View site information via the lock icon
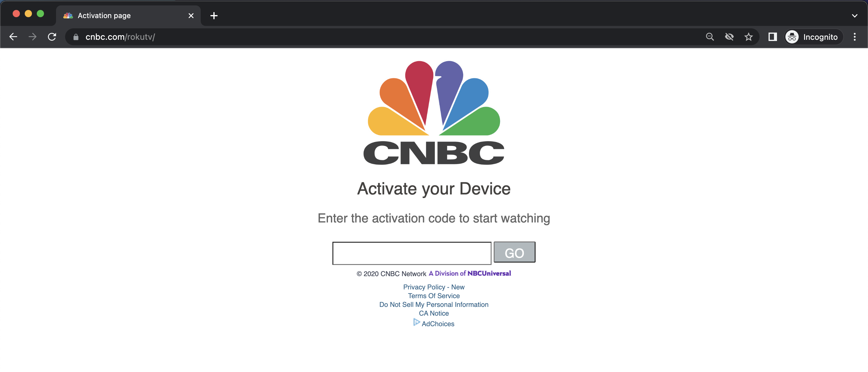Screen dimensions: 868x372 click(x=76, y=37)
